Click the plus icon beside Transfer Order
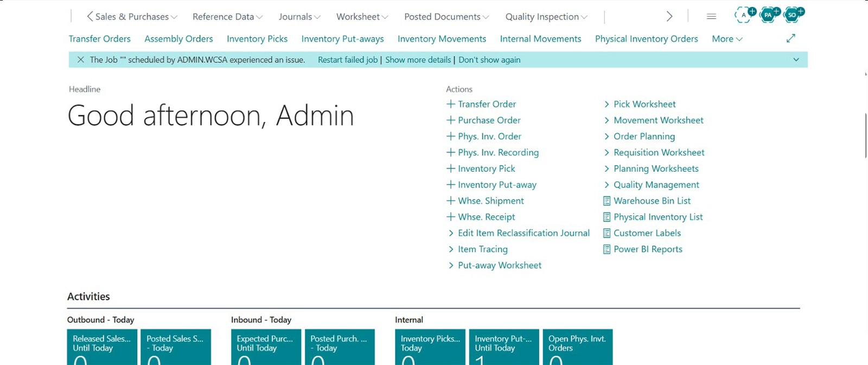The width and height of the screenshot is (868, 365). (451, 104)
